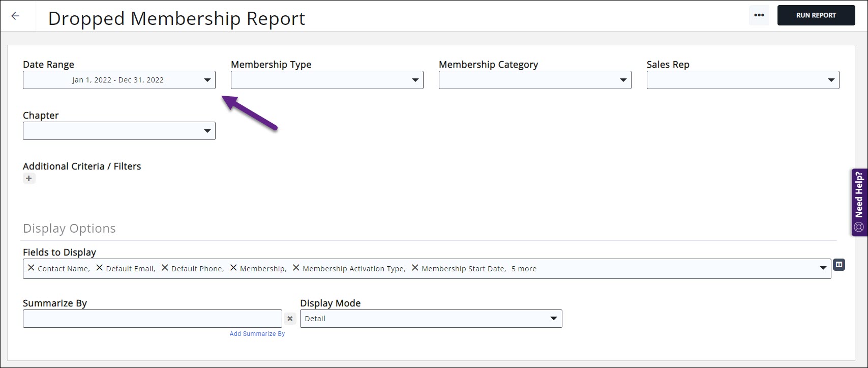868x368 pixels.
Task: Click into the Summarize By input field
Action: click(x=152, y=319)
